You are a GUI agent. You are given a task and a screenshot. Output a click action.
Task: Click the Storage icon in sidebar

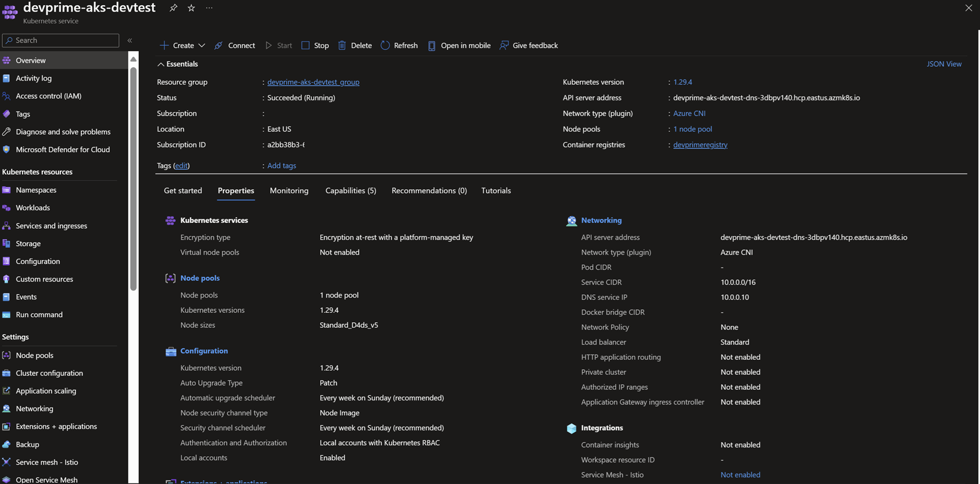click(x=6, y=243)
